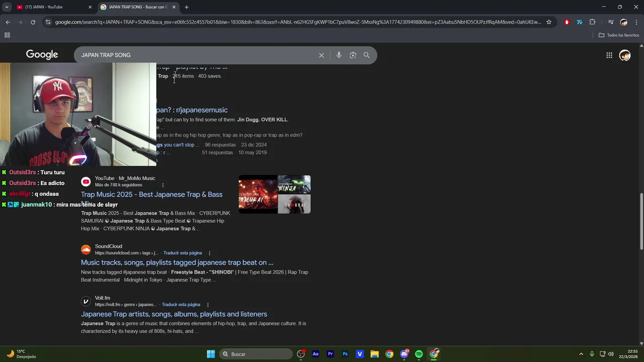Open Japanese Trap artists, songs, albums link
The width and height of the screenshot is (644, 362).
(x=174, y=314)
